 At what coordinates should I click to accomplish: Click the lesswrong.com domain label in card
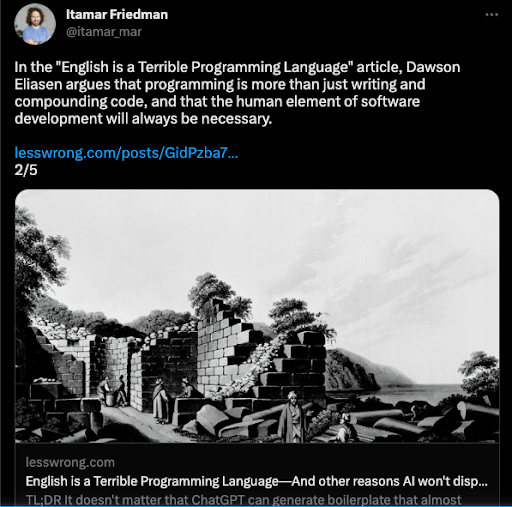point(70,463)
